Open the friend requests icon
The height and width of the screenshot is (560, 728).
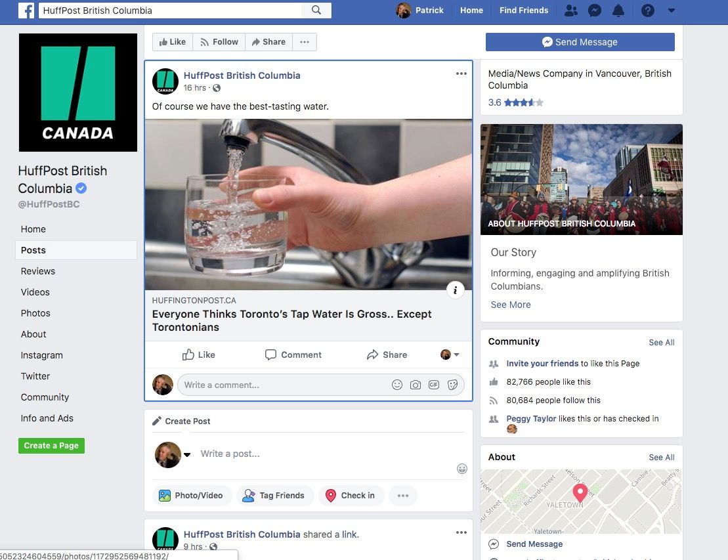(571, 11)
